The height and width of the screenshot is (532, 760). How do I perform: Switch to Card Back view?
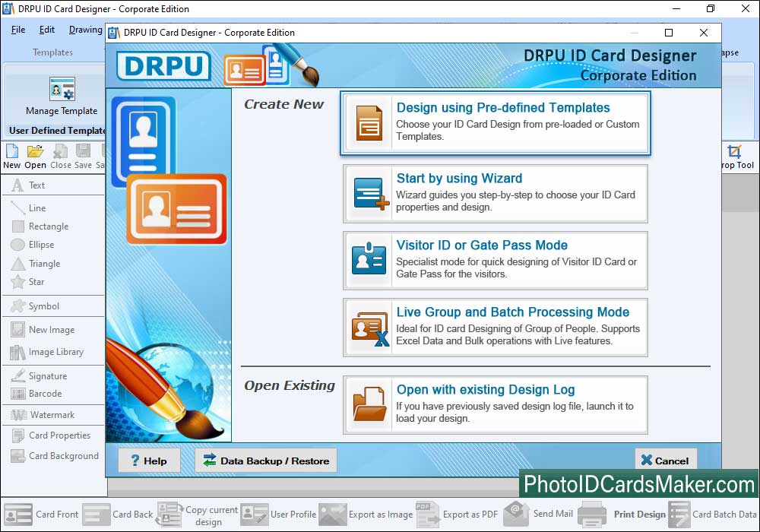(x=118, y=515)
